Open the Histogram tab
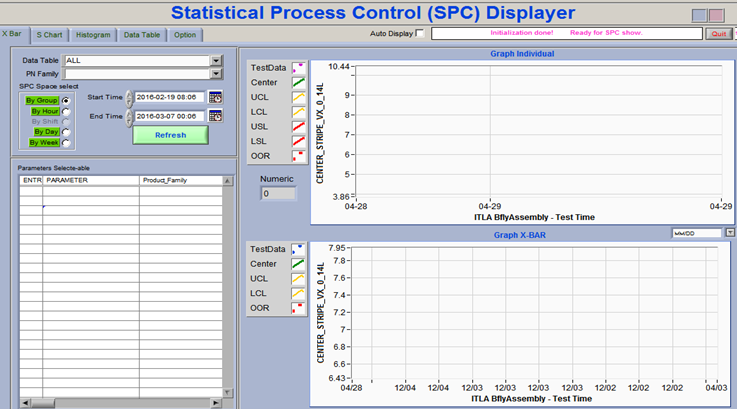 coord(93,35)
